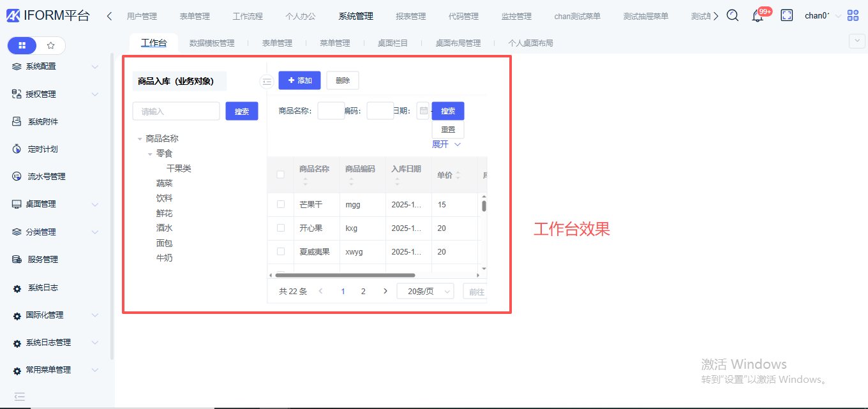
Task: Switch to the 表单管理 sub-tab
Action: (x=277, y=43)
